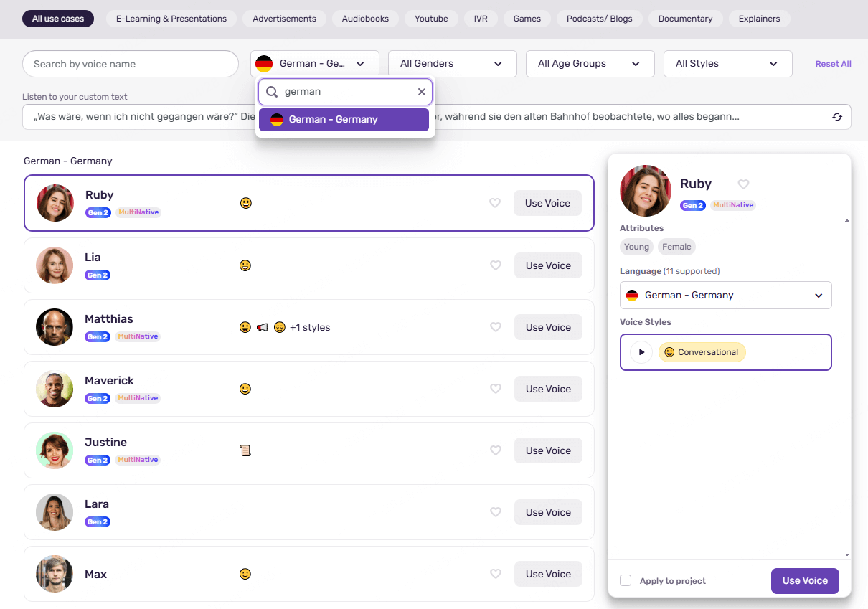Open the All Styles dropdown
868x609 pixels.
(727, 64)
